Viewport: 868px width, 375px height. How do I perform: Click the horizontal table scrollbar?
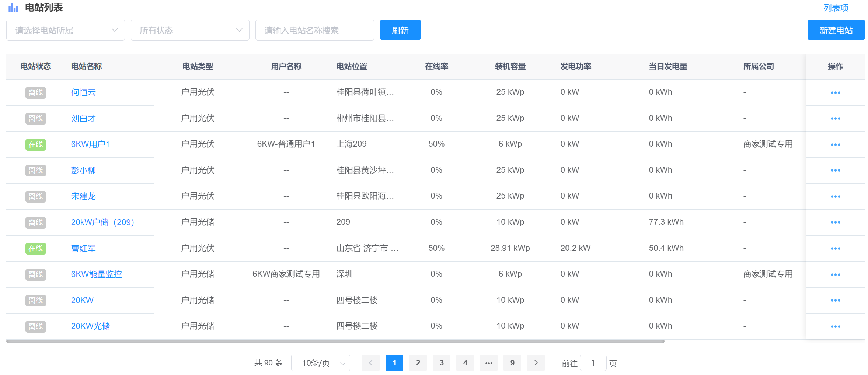pos(335,341)
